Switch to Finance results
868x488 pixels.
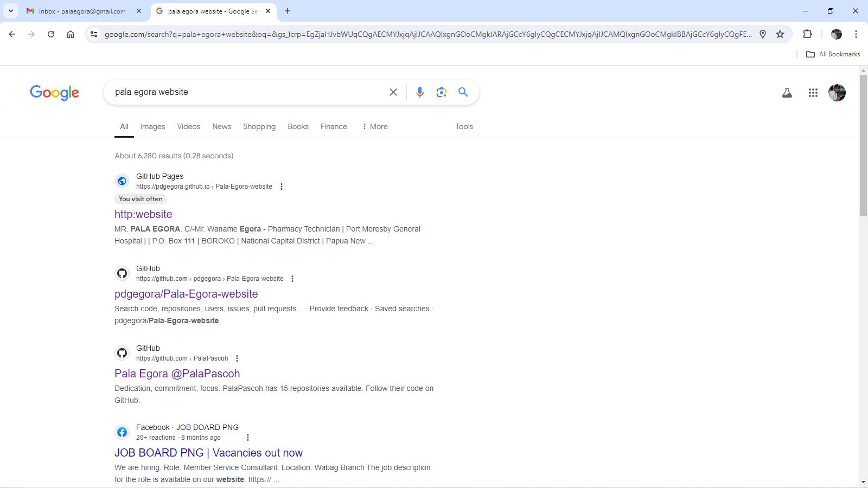pos(334,126)
